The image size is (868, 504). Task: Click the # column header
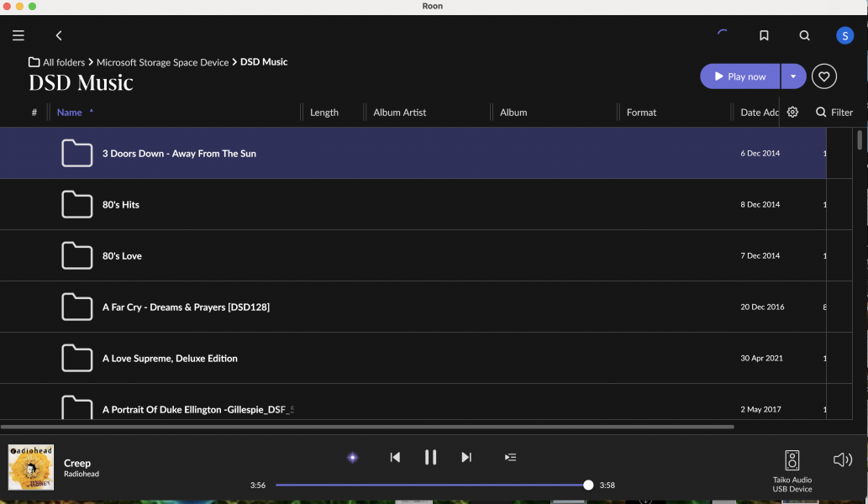click(34, 112)
